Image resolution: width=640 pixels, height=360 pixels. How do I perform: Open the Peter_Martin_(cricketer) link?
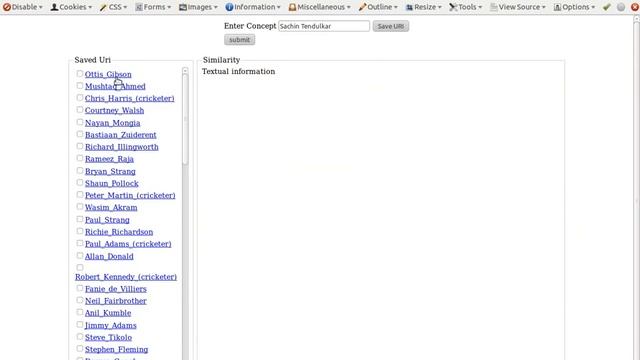tap(130, 196)
